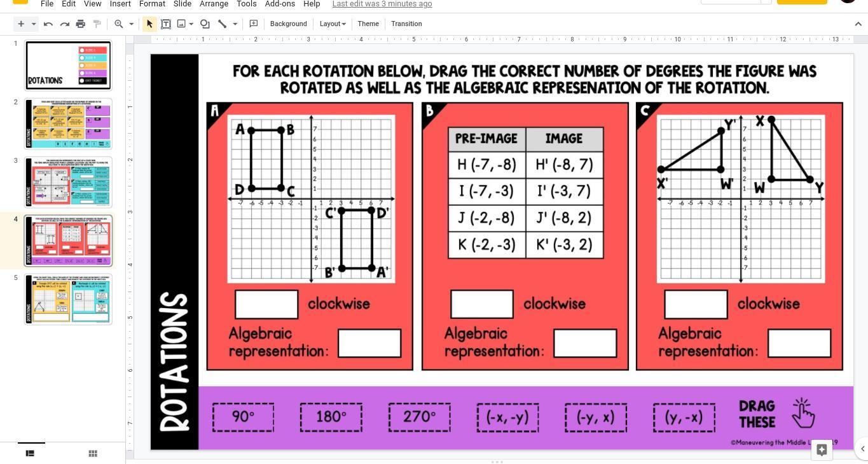Click the table cell 'H (-7, -8)'
This screenshot has width=868, height=464.
[x=487, y=165]
